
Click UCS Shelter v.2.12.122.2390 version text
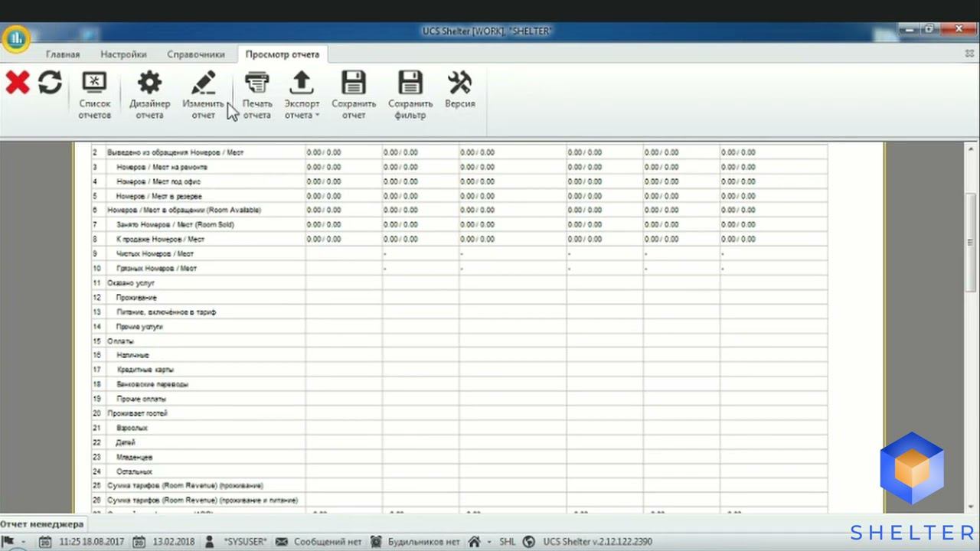(x=598, y=542)
